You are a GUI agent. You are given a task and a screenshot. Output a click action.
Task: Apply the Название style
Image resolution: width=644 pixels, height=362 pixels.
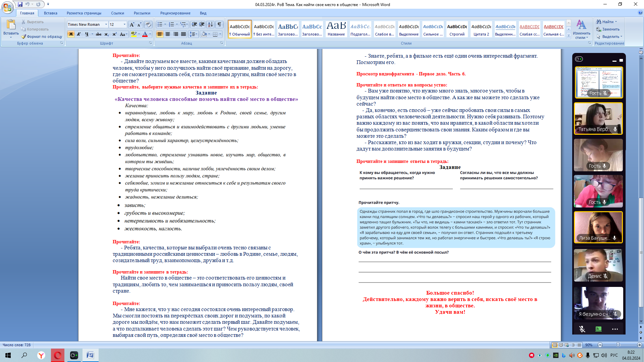point(336,29)
